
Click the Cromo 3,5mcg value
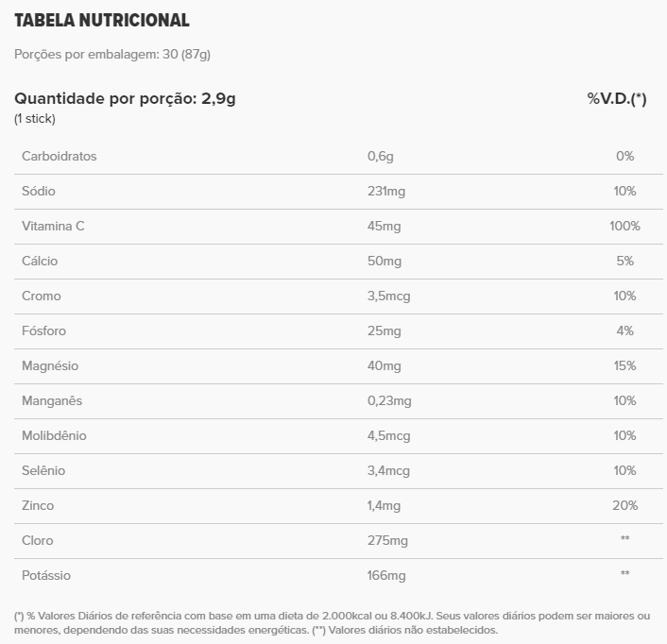389,297
